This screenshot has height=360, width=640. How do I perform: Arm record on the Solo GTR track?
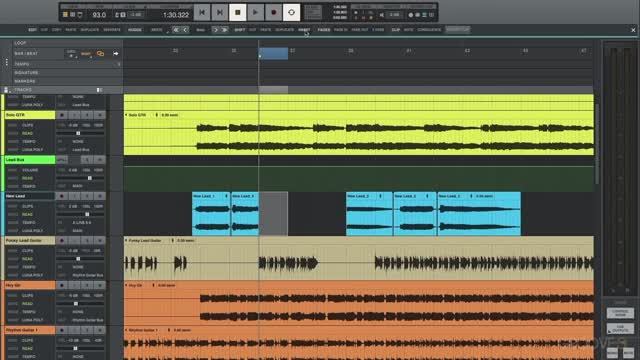coord(62,115)
